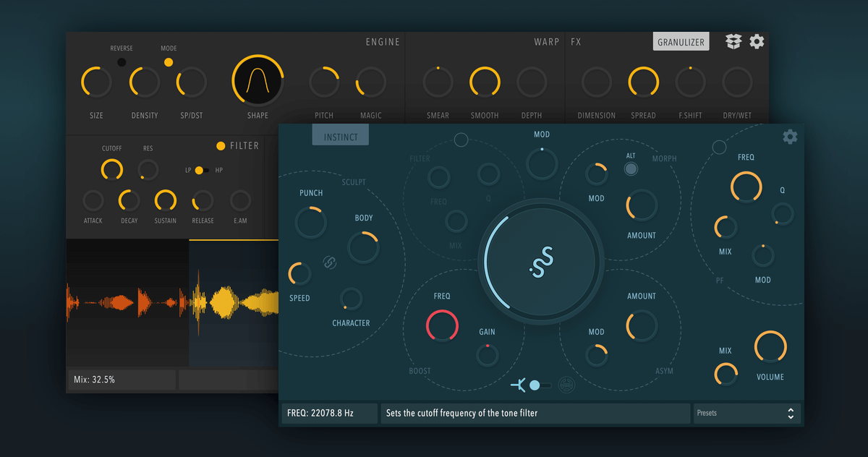
Task: Enable the orange Filter power toggle
Action: point(221,146)
